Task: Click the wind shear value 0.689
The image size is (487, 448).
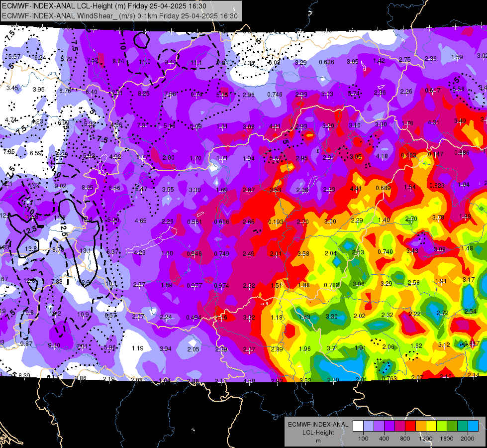Action: click(383, 188)
